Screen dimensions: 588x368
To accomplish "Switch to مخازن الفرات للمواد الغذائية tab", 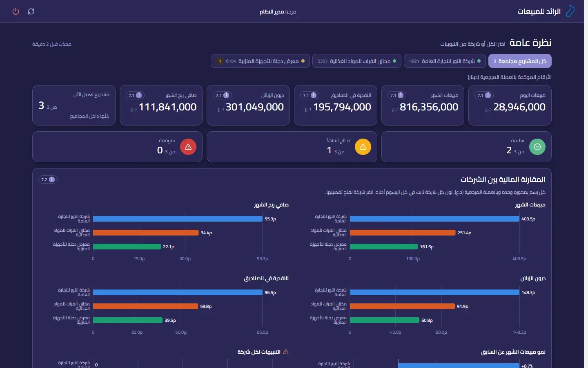I will [357, 61].
